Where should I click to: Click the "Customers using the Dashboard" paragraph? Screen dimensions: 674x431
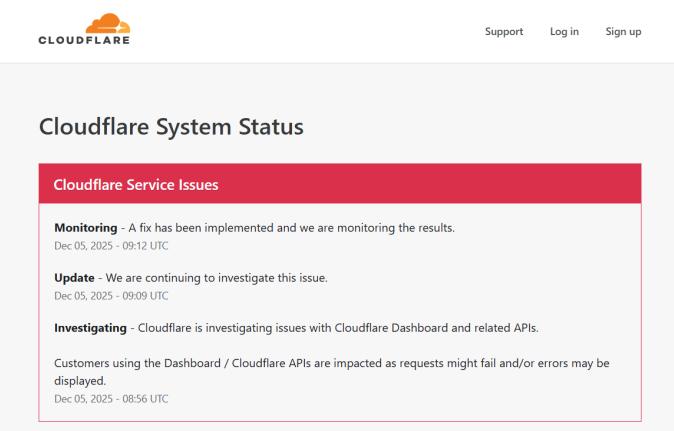tap(331, 372)
